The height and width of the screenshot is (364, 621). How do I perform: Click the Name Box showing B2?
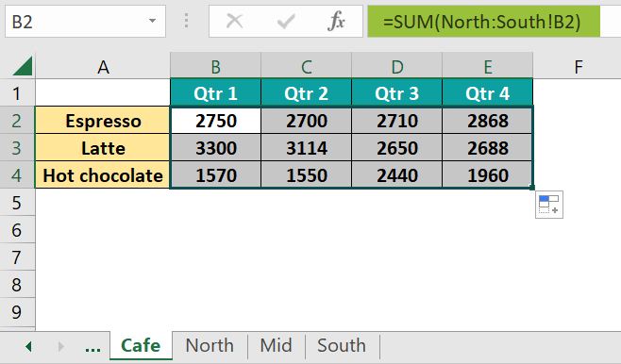[85, 22]
